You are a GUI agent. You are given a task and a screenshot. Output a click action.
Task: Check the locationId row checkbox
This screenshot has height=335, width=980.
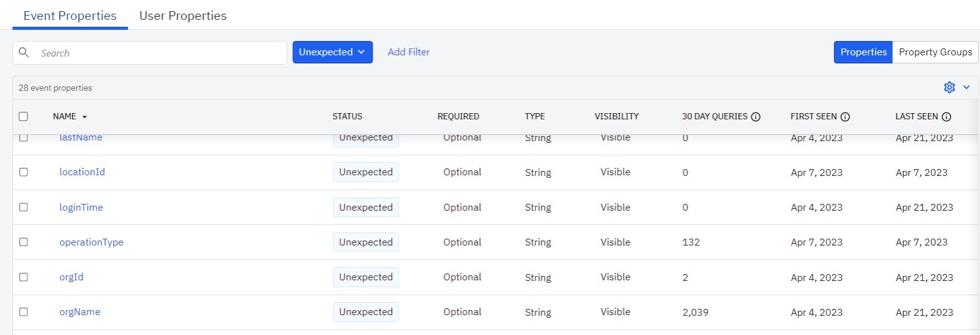pyautogui.click(x=24, y=172)
